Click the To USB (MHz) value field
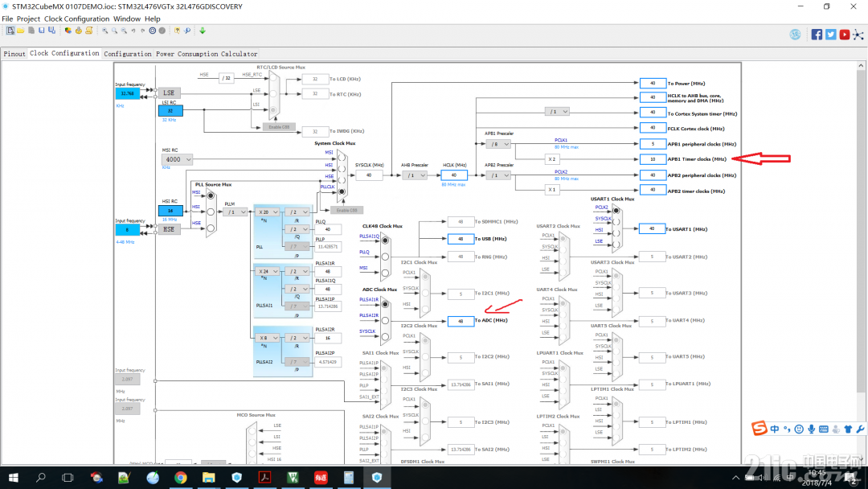Screen dimensions: 868x489 (x=461, y=239)
